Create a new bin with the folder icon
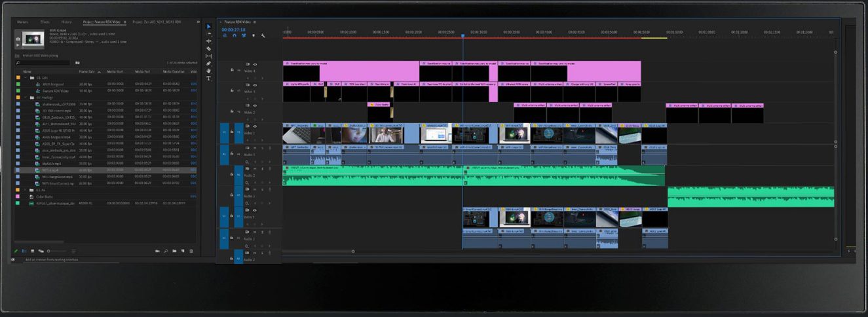This screenshot has width=868, height=317. point(174,251)
